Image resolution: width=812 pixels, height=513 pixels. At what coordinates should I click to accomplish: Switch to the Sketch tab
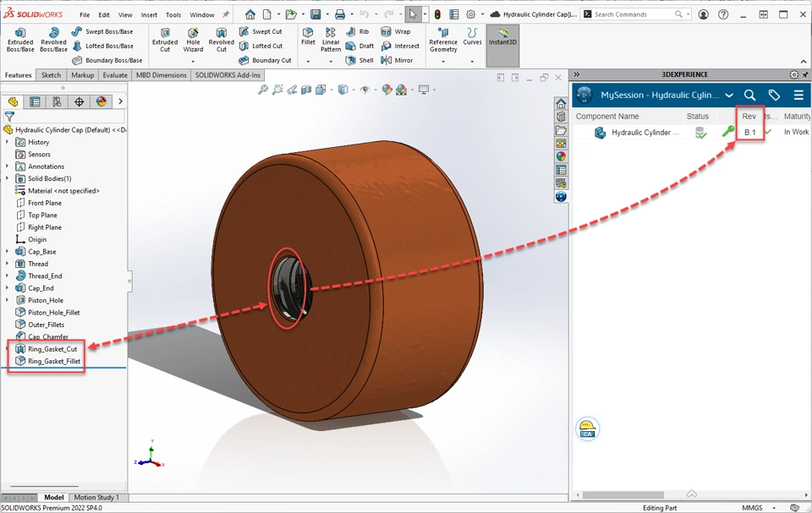[x=51, y=75]
